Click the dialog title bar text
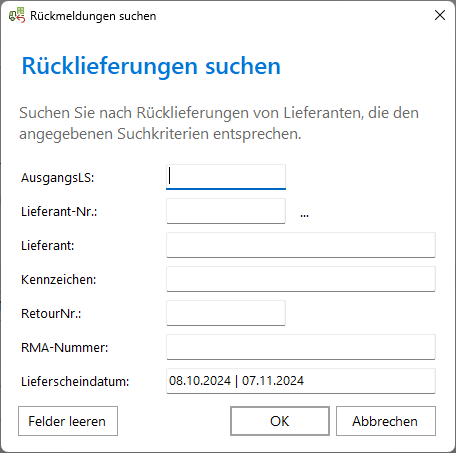This screenshot has height=453, width=456. (x=93, y=16)
